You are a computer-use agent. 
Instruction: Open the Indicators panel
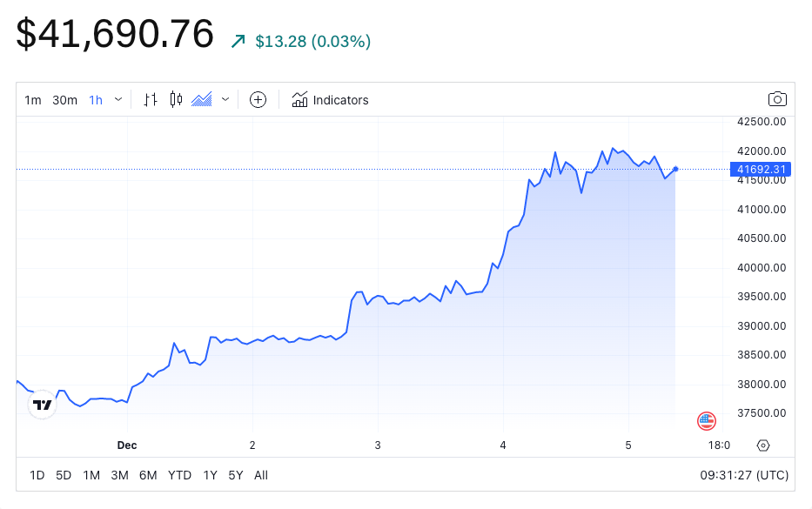pos(330,99)
